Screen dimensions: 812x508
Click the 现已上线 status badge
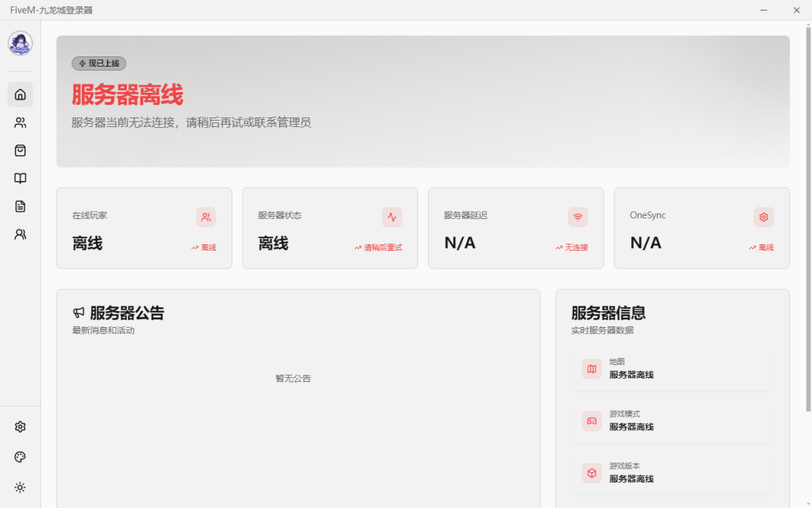point(99,63)
